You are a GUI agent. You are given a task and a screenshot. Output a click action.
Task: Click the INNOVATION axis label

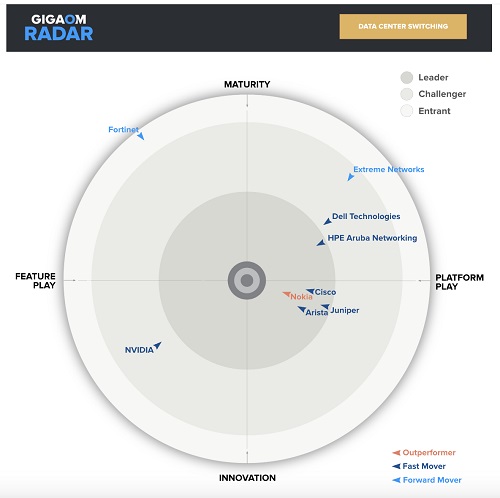[x=247, y=478]
